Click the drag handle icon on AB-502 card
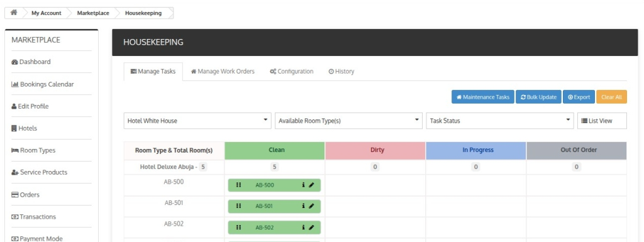The height and width of the screenshot is (242, 644). 238,228
